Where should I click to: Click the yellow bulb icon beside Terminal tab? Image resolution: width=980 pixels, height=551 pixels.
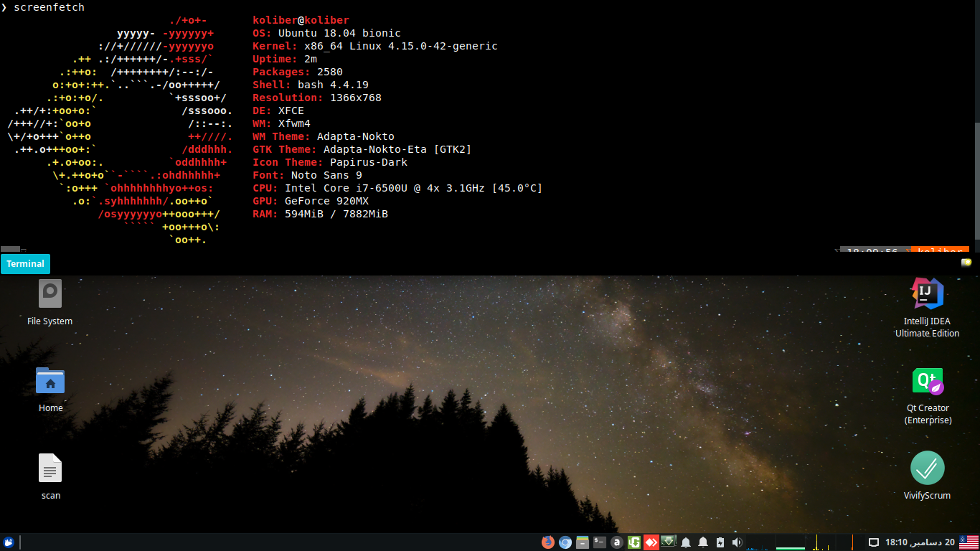966,263
